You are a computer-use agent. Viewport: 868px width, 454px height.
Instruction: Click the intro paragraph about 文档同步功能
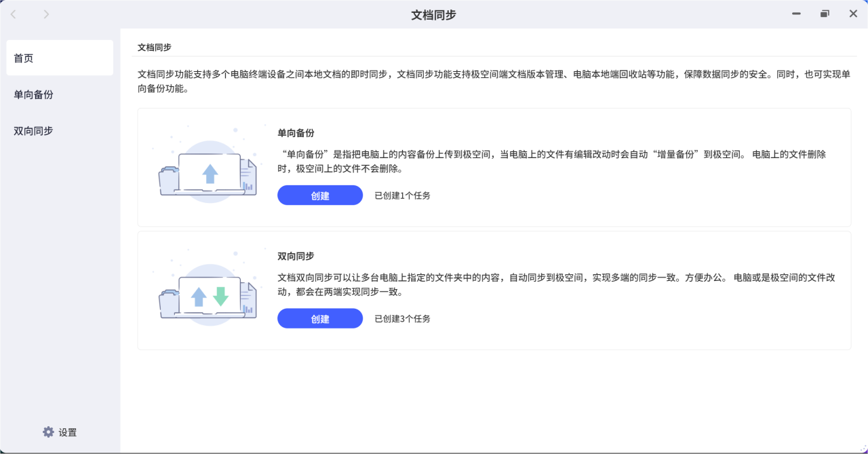click(494, 81)
